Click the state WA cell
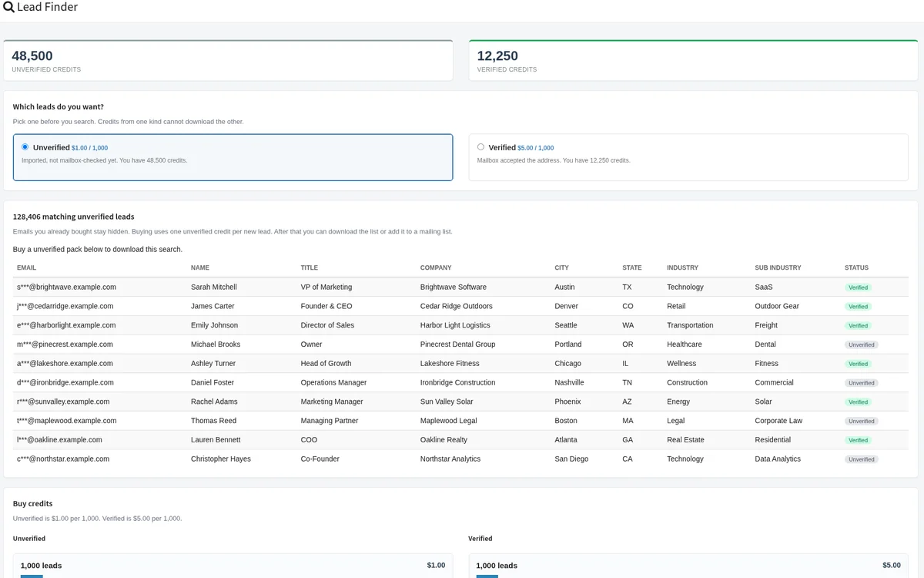924x578 pixels. (x=628, y=325)
